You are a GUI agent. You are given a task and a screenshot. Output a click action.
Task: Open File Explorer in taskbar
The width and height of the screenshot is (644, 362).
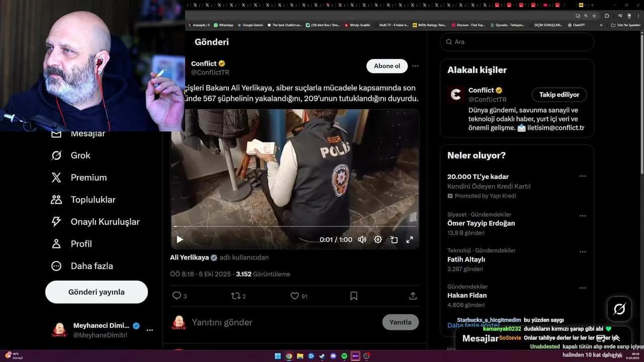pyautogui.click(x=300, y=356)
